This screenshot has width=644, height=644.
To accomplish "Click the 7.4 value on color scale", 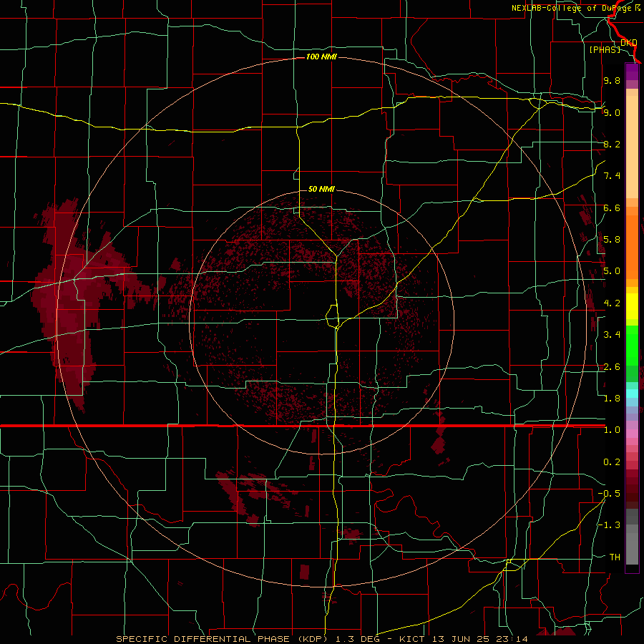I will coord(612,176).
